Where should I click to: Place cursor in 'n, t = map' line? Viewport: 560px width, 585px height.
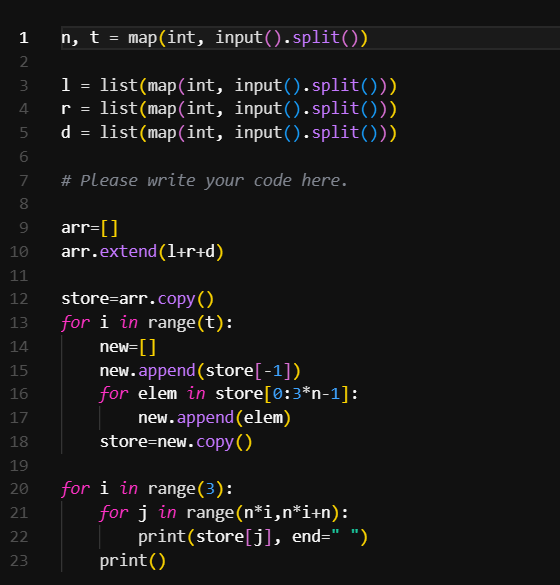215,38
